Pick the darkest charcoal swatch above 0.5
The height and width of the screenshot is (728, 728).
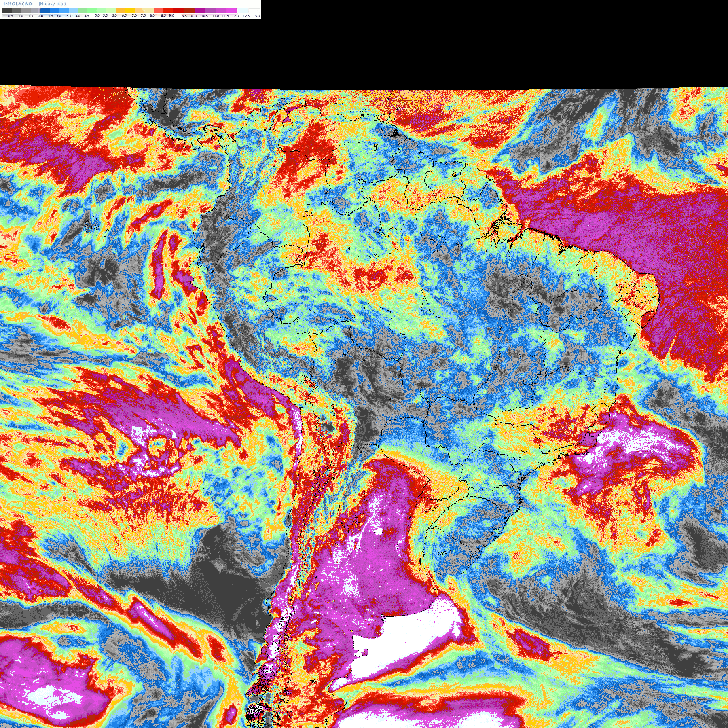click(x=7, y=11)
